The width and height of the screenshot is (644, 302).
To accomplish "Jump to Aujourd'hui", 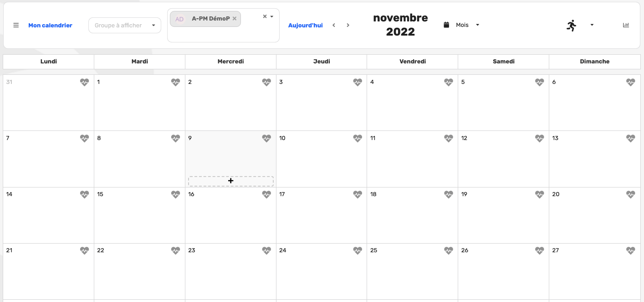I will click(305, 26).
